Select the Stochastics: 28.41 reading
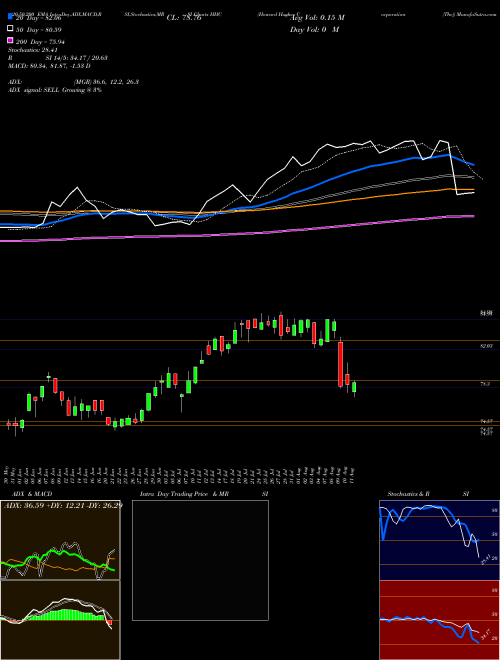The image size is (500, 660). point(33,50)
